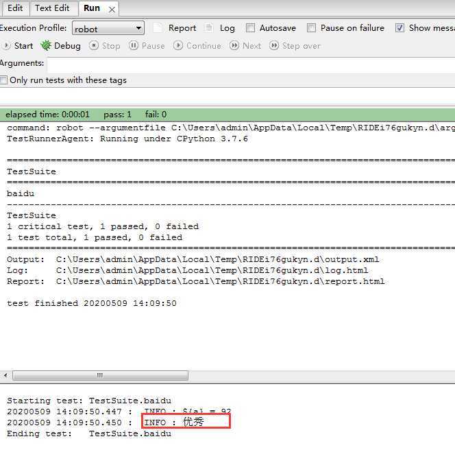Click the left arrow of the horizontal scrollbar
455x476 pixels.
click(x=5, y=375)
